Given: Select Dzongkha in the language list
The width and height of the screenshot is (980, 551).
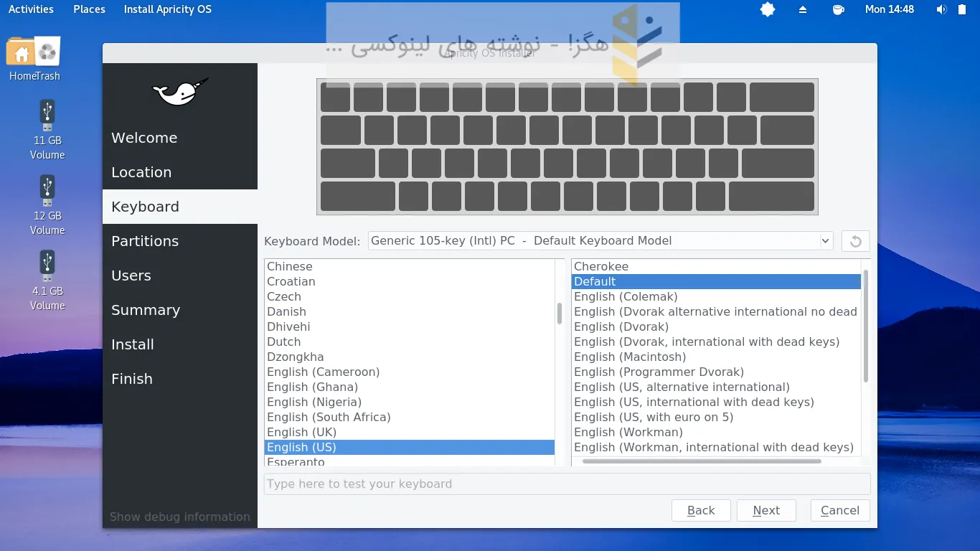Looking at the screenshot, I should (409, 357).
